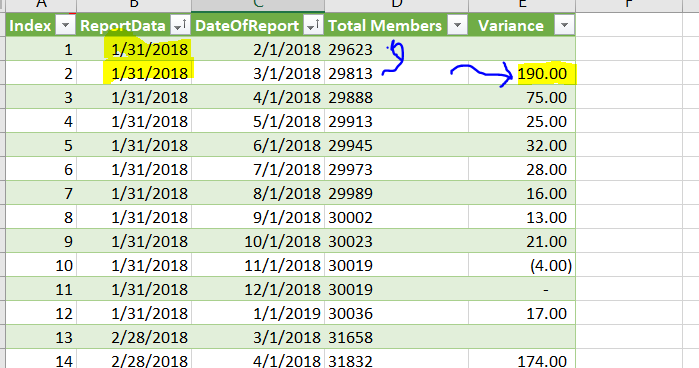Viewport: 699px width, 368px height.
Task: Click the 29945 total members cell
Action: 396,145
